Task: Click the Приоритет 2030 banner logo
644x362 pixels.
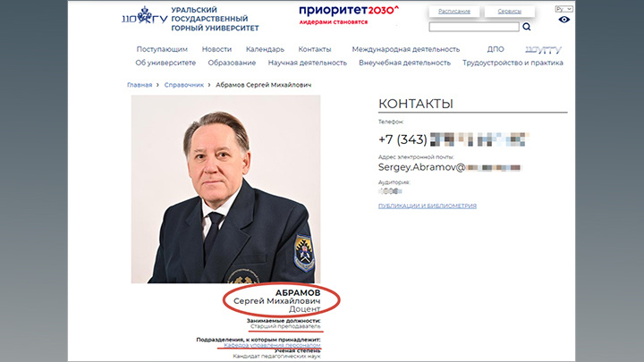Action: [x=349, y=15]
